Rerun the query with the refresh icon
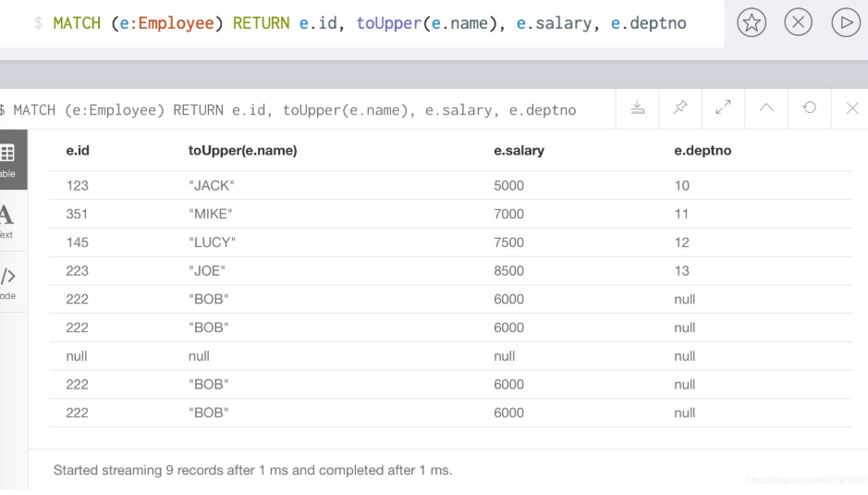 [x=810, y=107]
